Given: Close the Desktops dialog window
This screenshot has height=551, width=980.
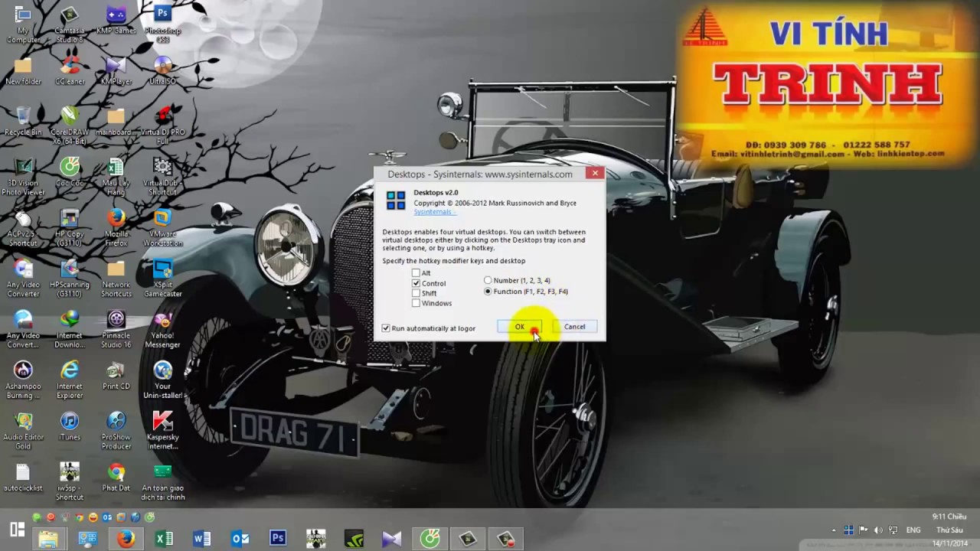Looking at the screenshot, I should (595, 173).
